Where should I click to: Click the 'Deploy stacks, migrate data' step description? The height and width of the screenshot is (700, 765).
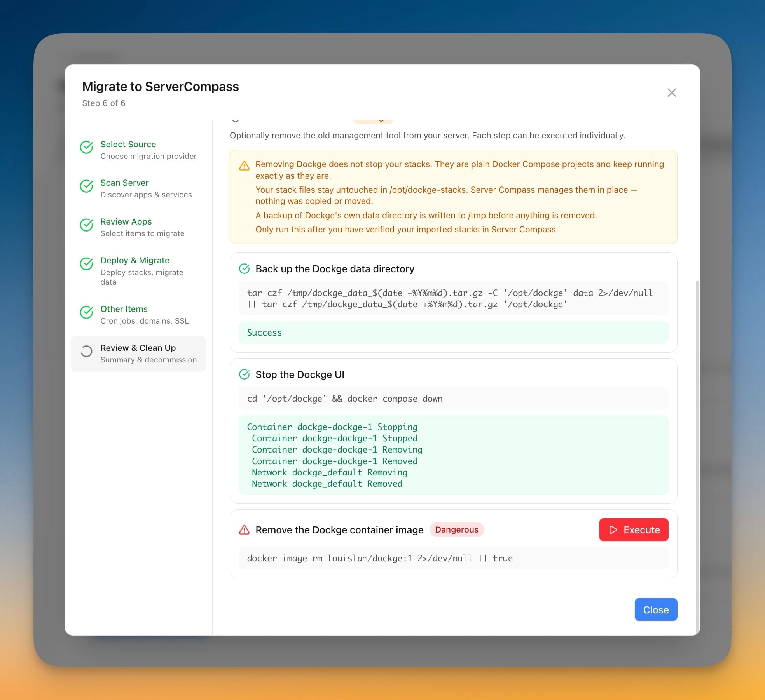coord(142,277)
